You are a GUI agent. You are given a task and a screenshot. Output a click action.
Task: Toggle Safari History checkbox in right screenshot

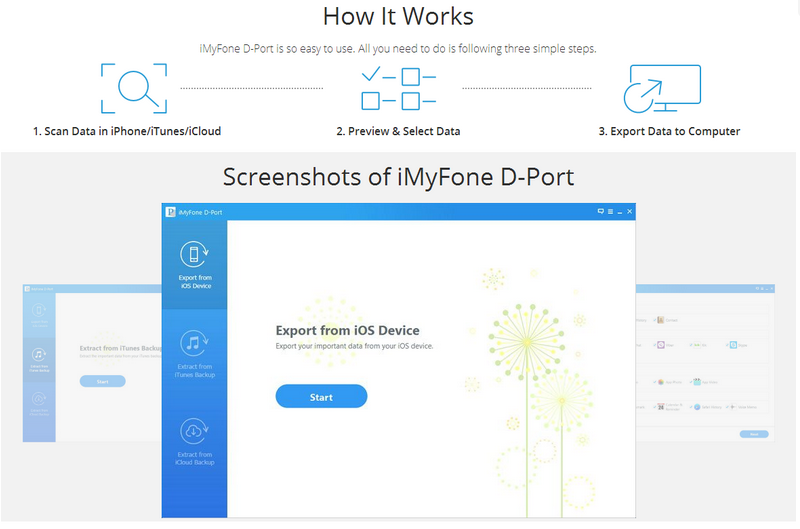click(691, 407)
